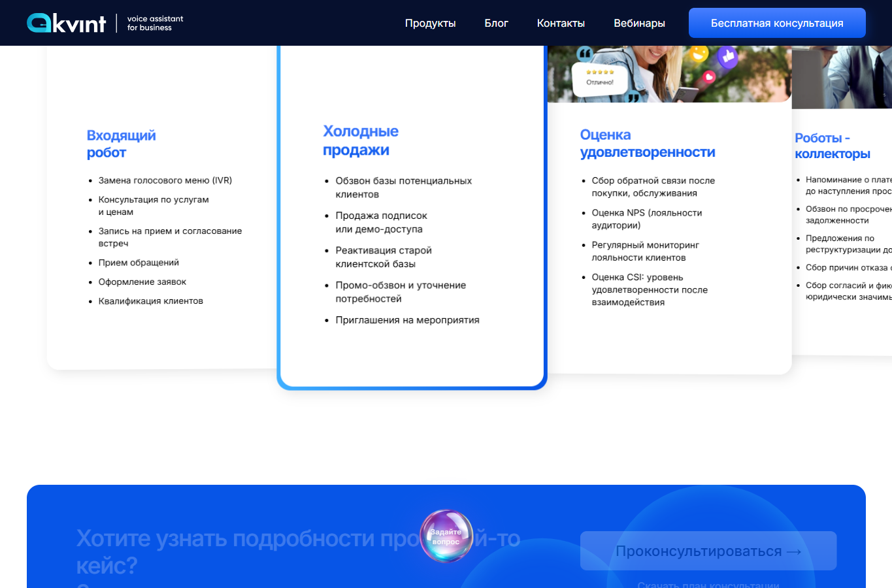Click text Оформление заявок
Screen dimensions: 892x588
pyautogui.click(x=142, y=282)
